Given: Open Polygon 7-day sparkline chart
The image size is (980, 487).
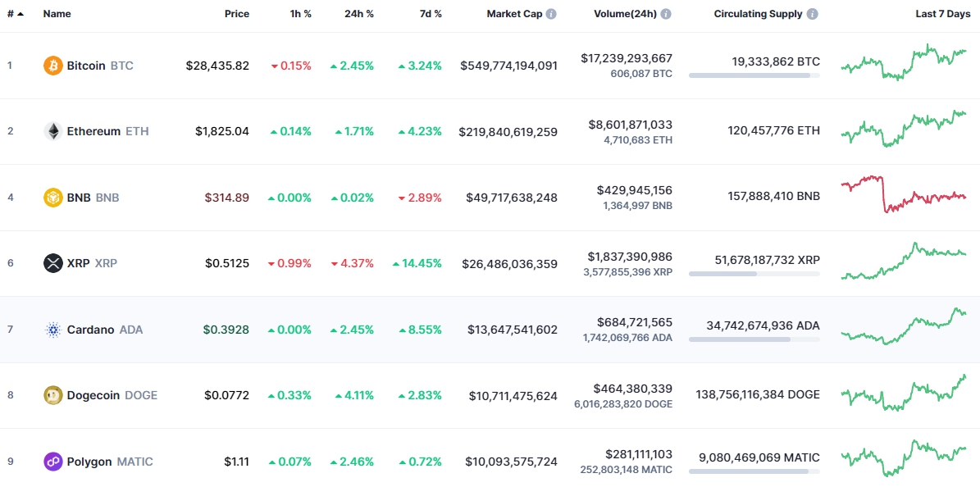Looking at the screenshot, I should pos(904,459).
